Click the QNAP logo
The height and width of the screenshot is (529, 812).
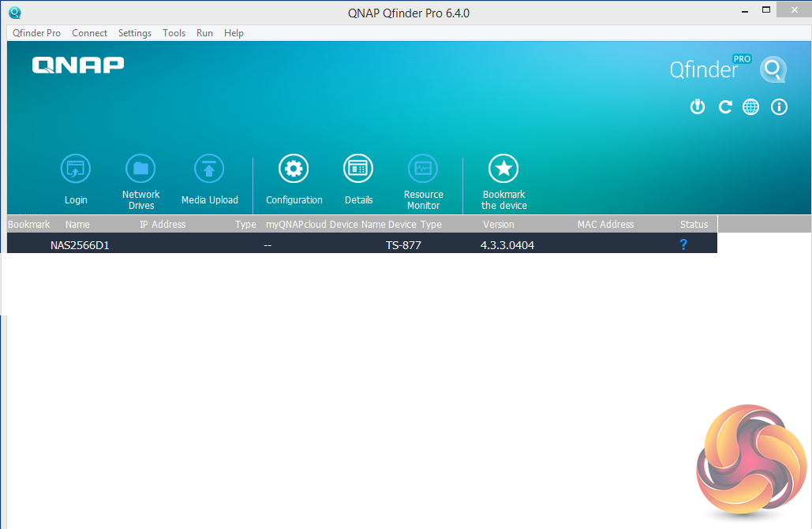78,65
